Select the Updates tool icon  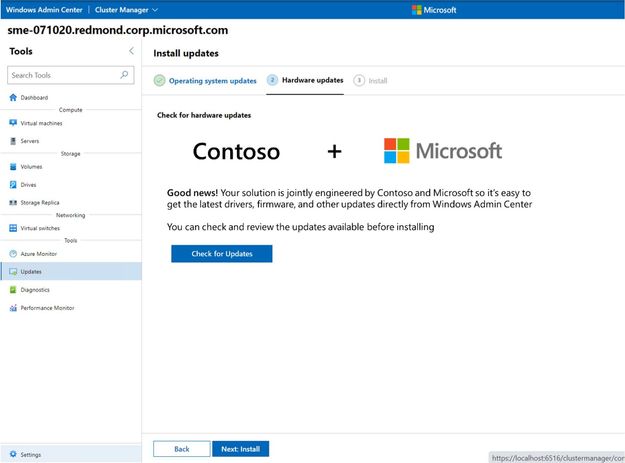(x=13, y=271)
